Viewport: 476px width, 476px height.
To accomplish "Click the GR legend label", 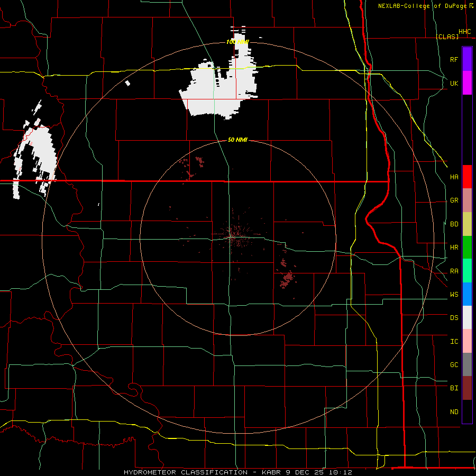I will (x=454, y=200).
